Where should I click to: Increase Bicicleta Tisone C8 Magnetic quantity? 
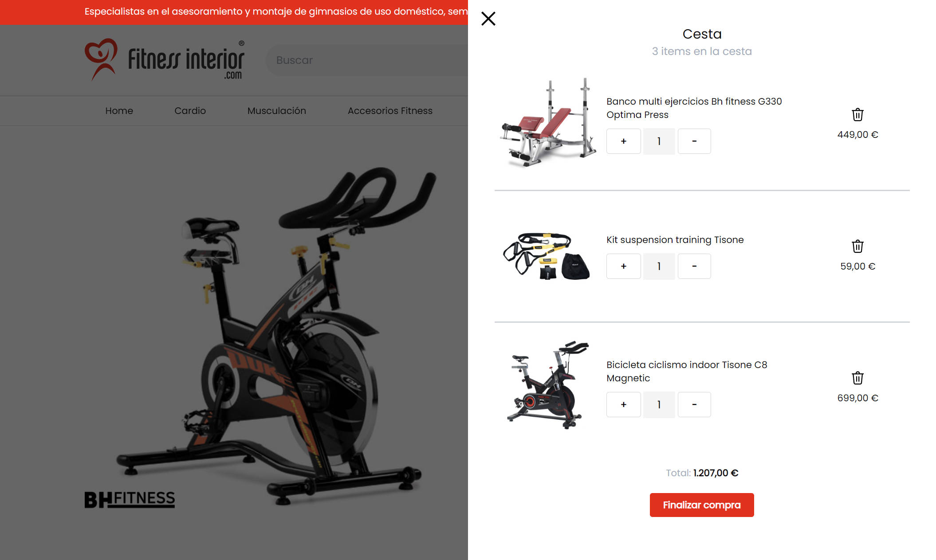(623, 404)
